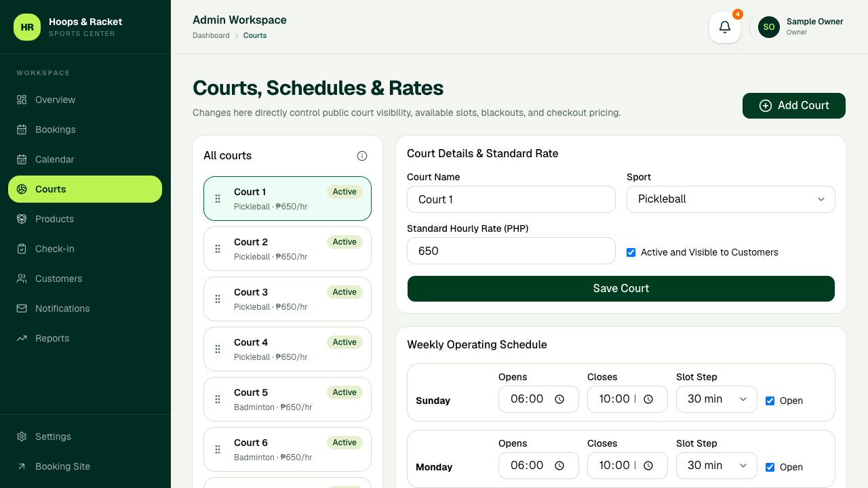
Task: Grab the drag handle for Court 1
Action: (x=218, y=199)
